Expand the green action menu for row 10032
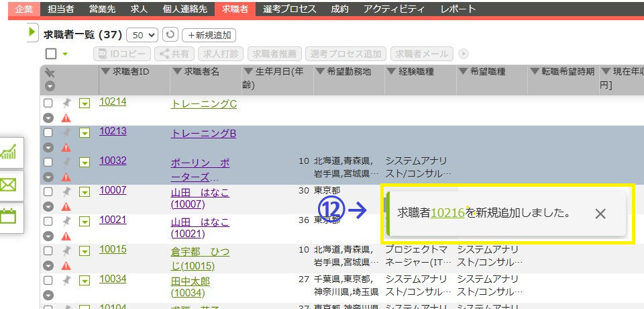 point(85,162)
